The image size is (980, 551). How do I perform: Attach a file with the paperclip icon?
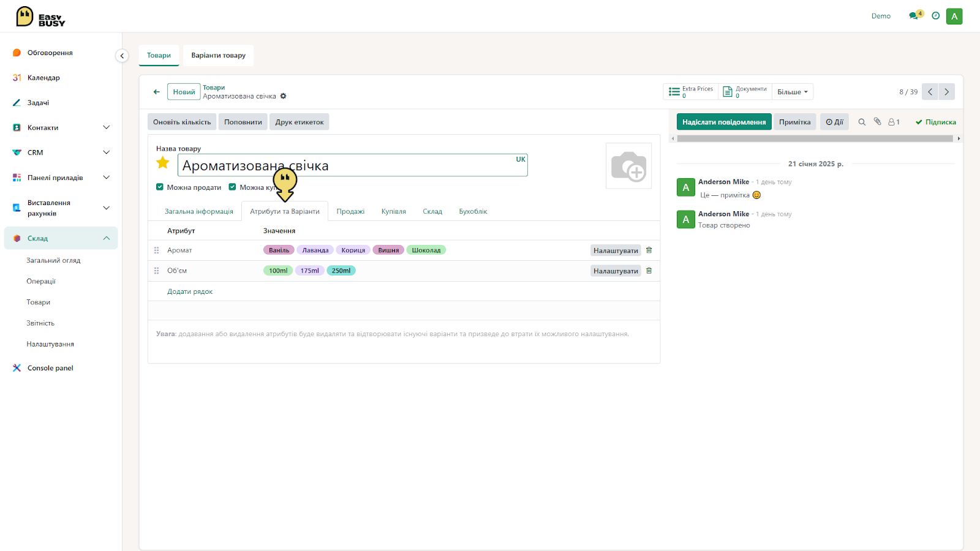(877, 122)
